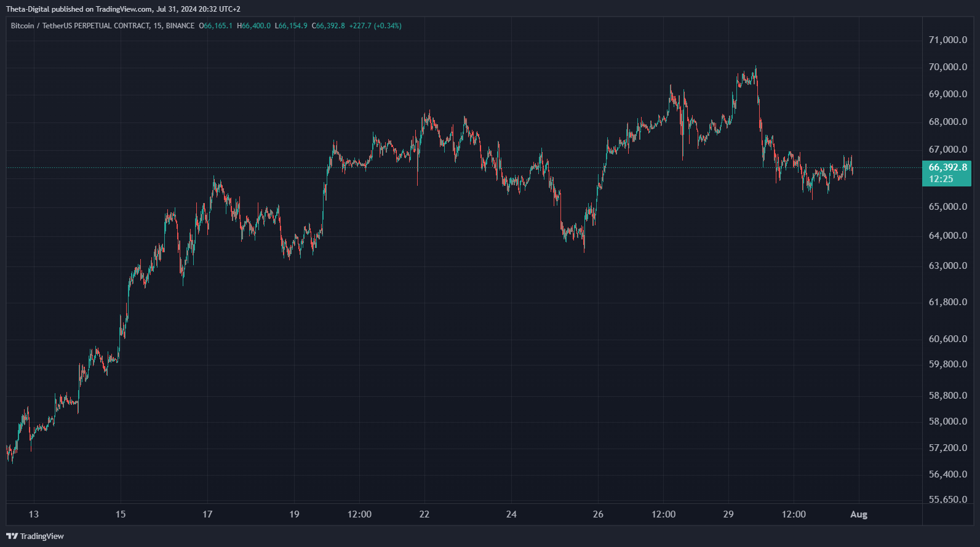Click the date label 22 on time axis
The image size is (980, 547).
tap(424, 514)
